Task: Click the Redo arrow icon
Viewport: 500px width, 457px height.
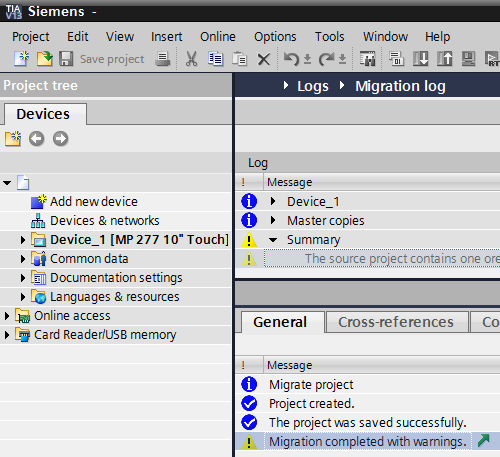Action: pos(326,59)
